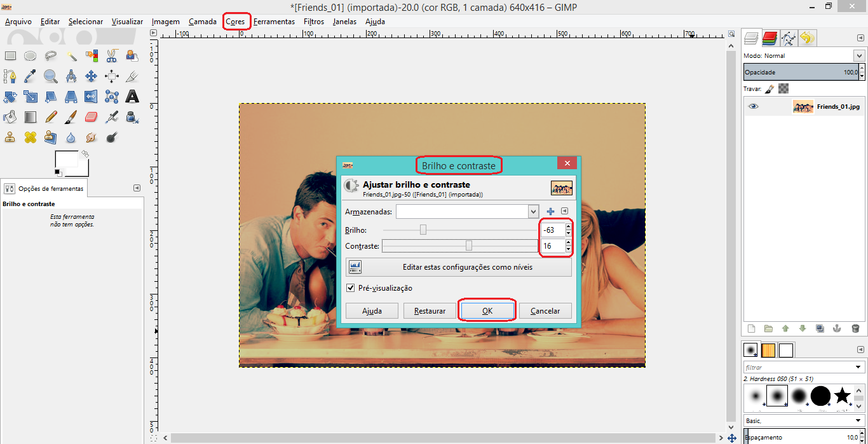The image size is (868, 444).
Task: Select the Scissors selection tool
Action: [112, 56]
